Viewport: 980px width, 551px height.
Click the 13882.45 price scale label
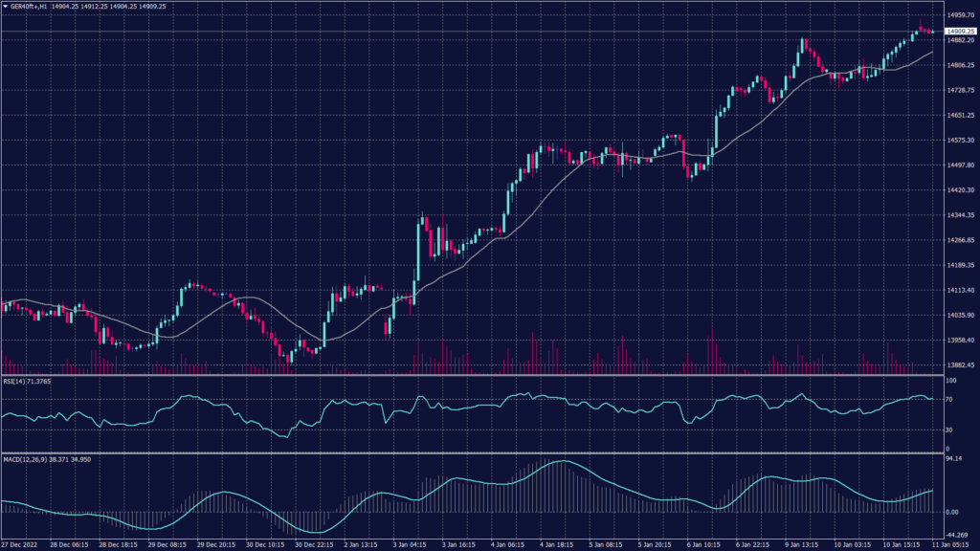960,365
